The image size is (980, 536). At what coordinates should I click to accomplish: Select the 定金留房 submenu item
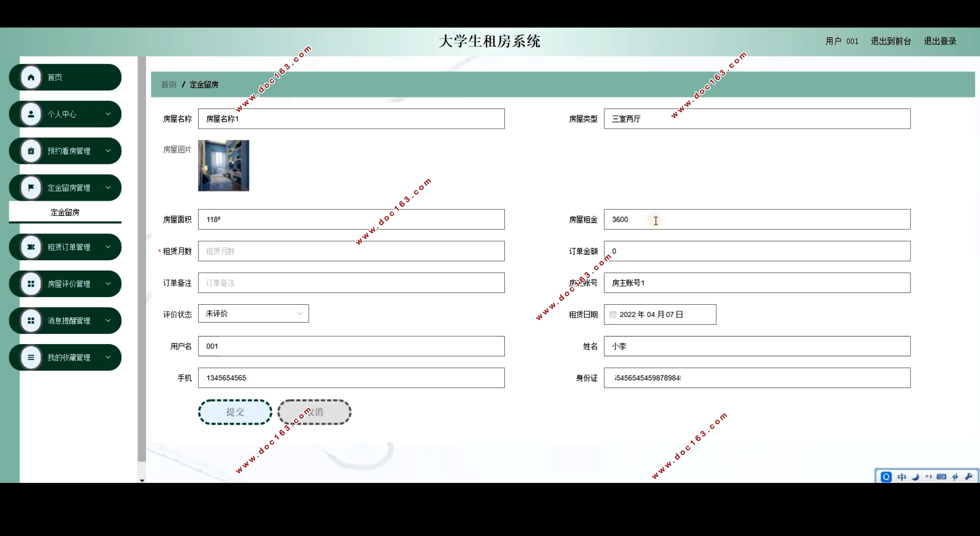pyautogui.click(x=65, y=212)
